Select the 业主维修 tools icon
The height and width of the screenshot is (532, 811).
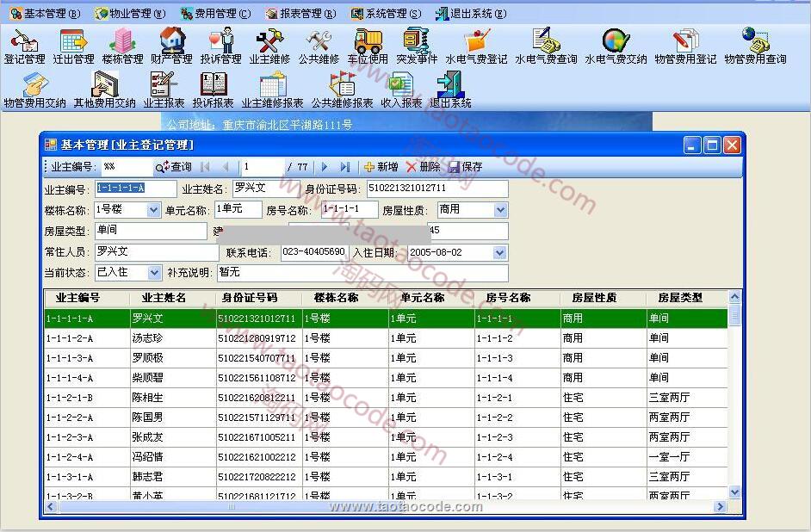point(269,46)
